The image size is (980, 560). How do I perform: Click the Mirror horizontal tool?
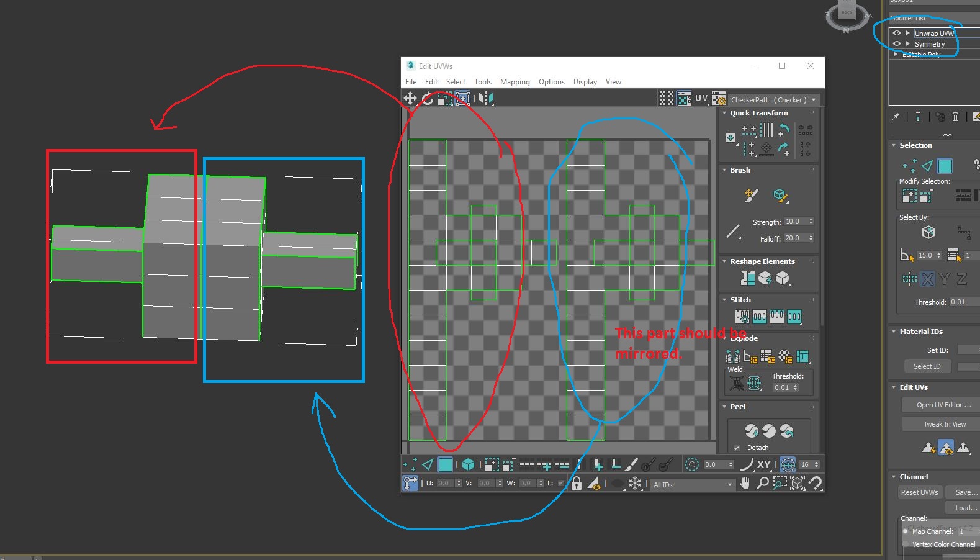pos(486,98)
